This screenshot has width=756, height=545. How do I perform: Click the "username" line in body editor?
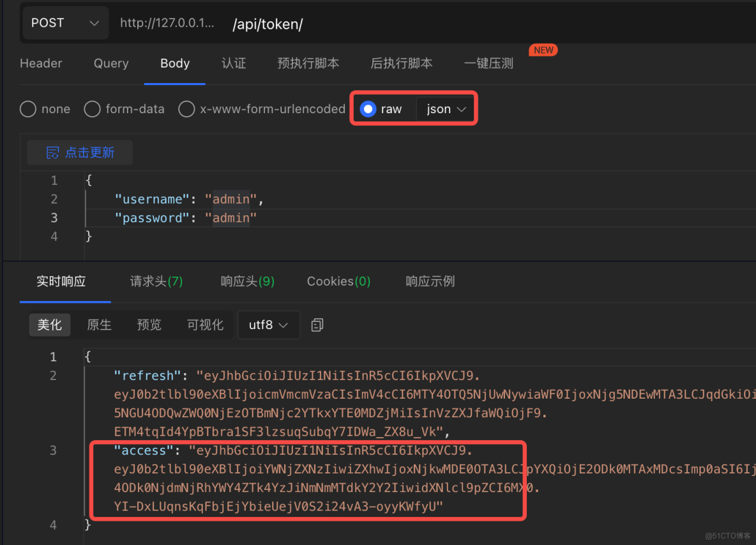pyautogui.click(x=188, y=199)
